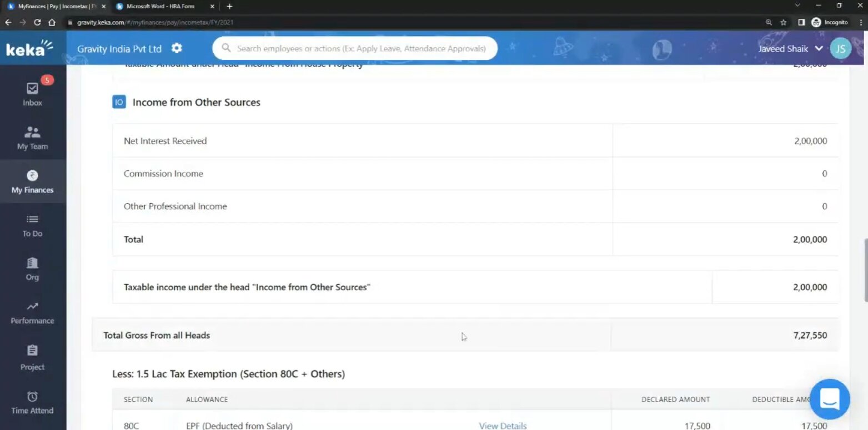The image size is (868, 430).
Task: Click the JS profile avatar
Action: (840, 49)
